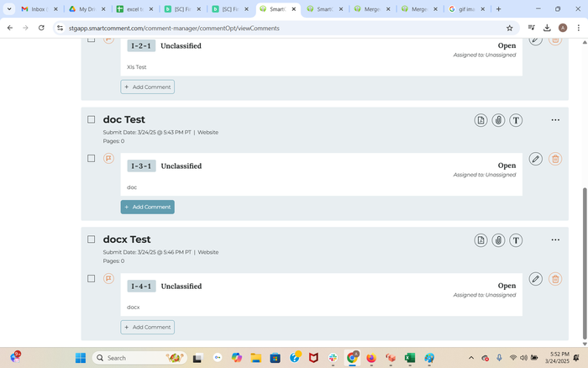Select the doc Test submission checkbox
Viewport: 588px width, 368px height.
pyautogui.click(x=92, y=119)
